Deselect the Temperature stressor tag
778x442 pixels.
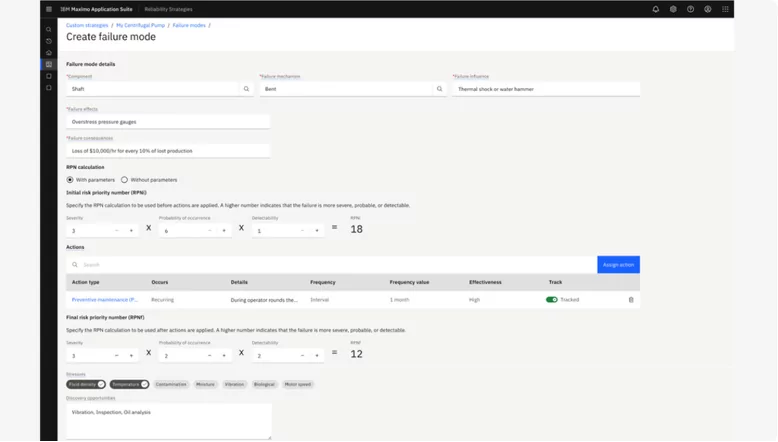(130, 384)
